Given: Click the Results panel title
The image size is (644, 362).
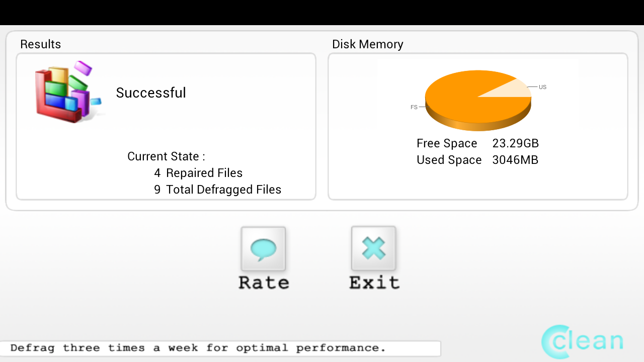Looking at the screenshot, I should [40, 44].
